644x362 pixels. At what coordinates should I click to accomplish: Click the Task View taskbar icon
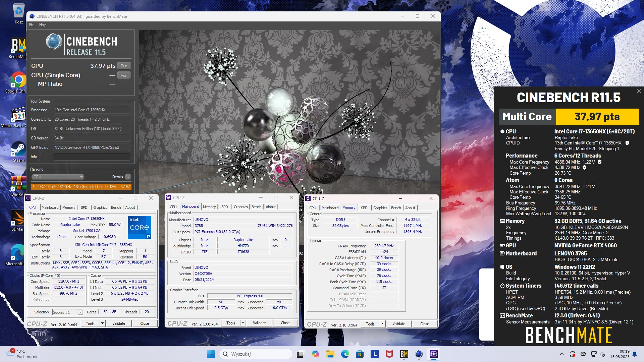pos(300,354)
